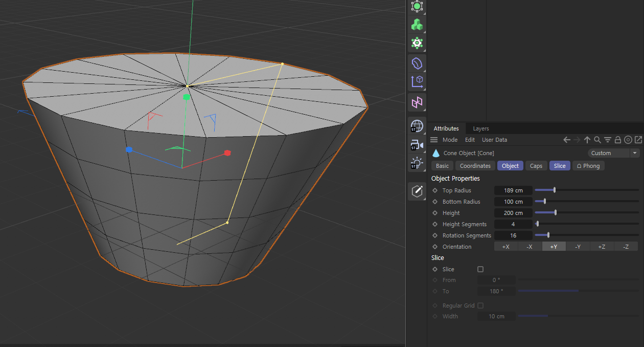The width and height of the screenshot is (644, 347).
Task: Click the red X axis handle
Action: 227,153
